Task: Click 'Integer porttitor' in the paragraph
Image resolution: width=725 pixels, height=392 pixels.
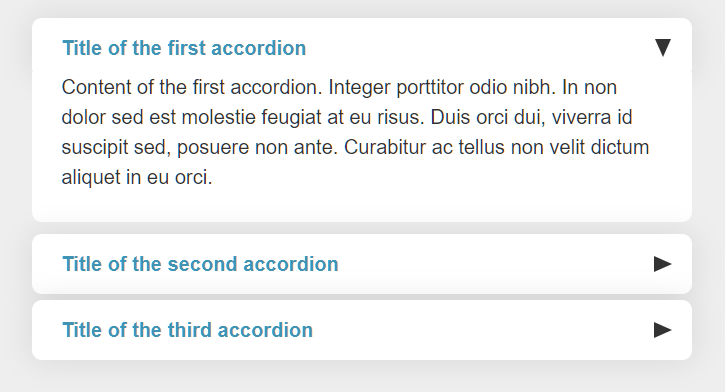Action: pos(396,87)
